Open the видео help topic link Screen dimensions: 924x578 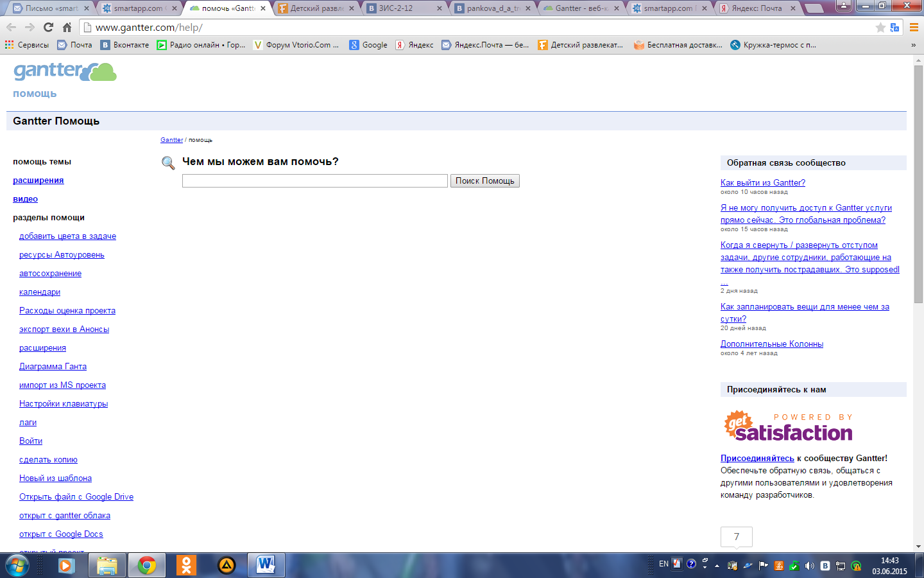coord(25,199)
